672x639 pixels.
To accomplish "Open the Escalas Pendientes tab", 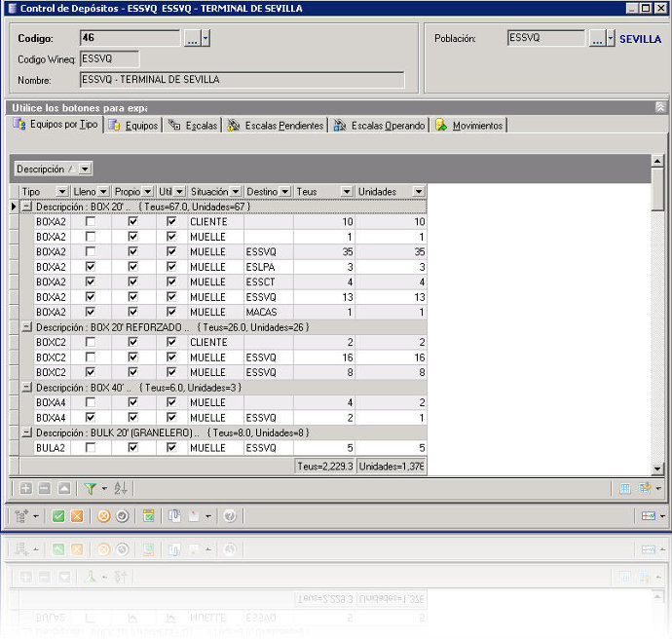I will click(x=276, y=125).
